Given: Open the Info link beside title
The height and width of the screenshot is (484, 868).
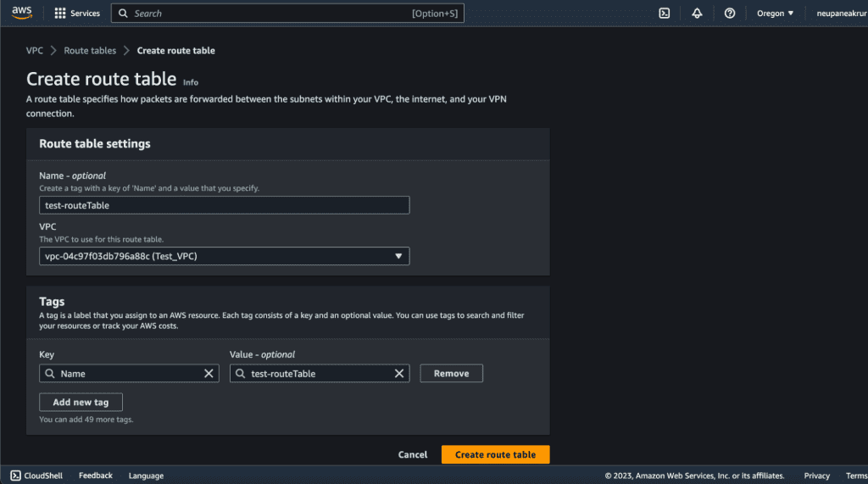Looking at the screenshot, I should pyautogui.click(x=191, y=82).
